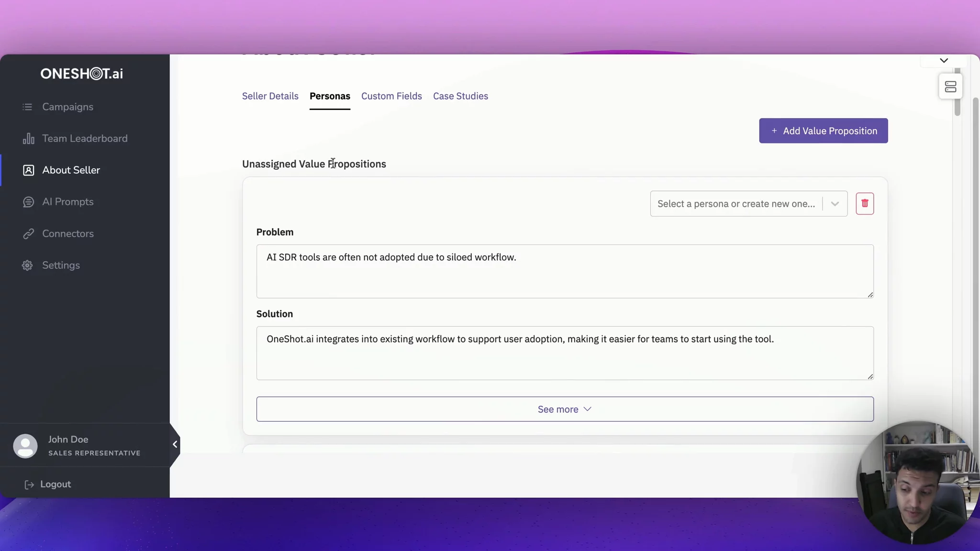Click the chevron at top right corner
The width and height of the screenshot is (980, 551).
pyautogui.click(x=944, y=61)
